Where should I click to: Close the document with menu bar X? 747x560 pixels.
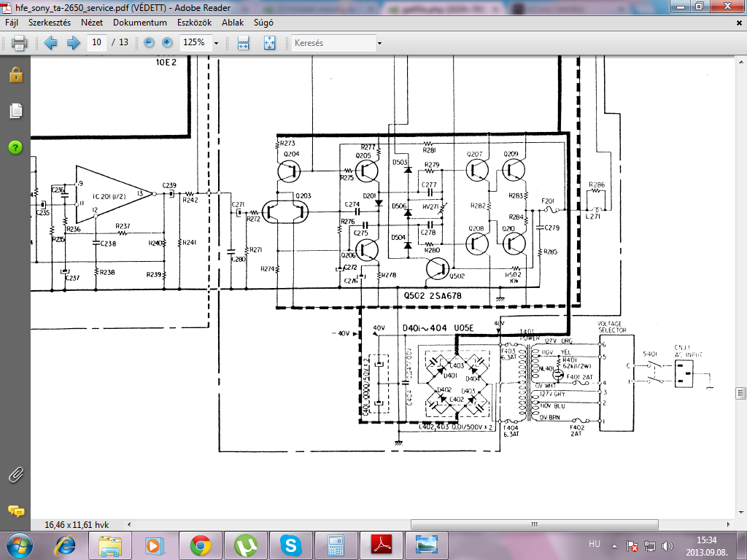pos(739,23)
